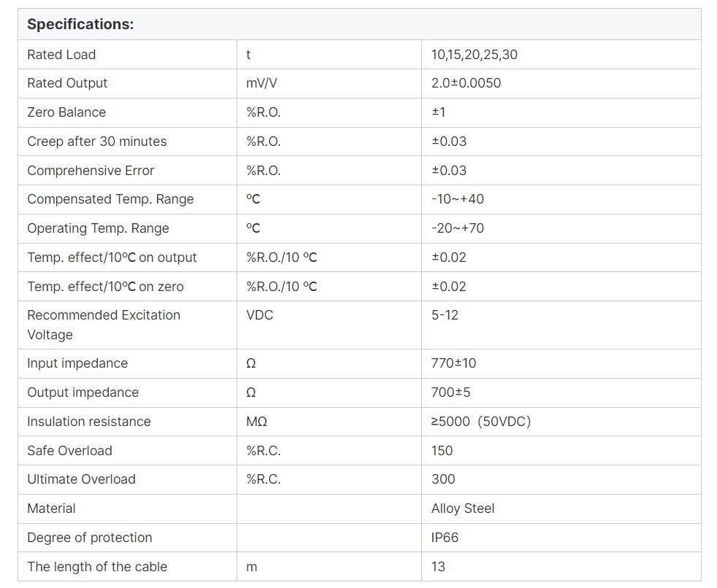Click the rated load value 10,15,20,25,30
Image resolution: width=717 pixels, height=588 pixels.
(475, 55)
